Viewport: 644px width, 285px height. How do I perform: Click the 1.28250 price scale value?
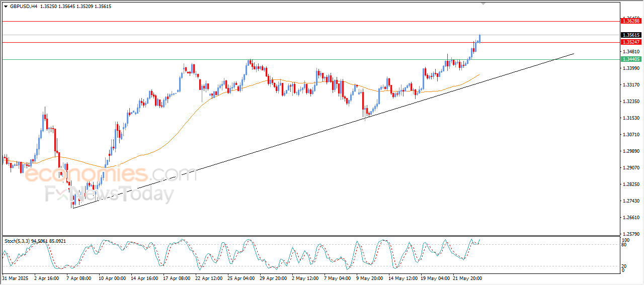coord(631,184)
